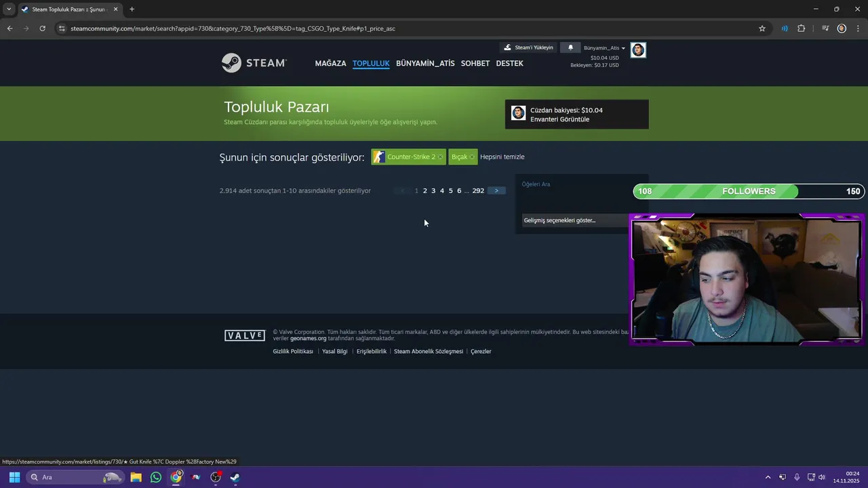Show hidden system tray icons

pos(768,477)
